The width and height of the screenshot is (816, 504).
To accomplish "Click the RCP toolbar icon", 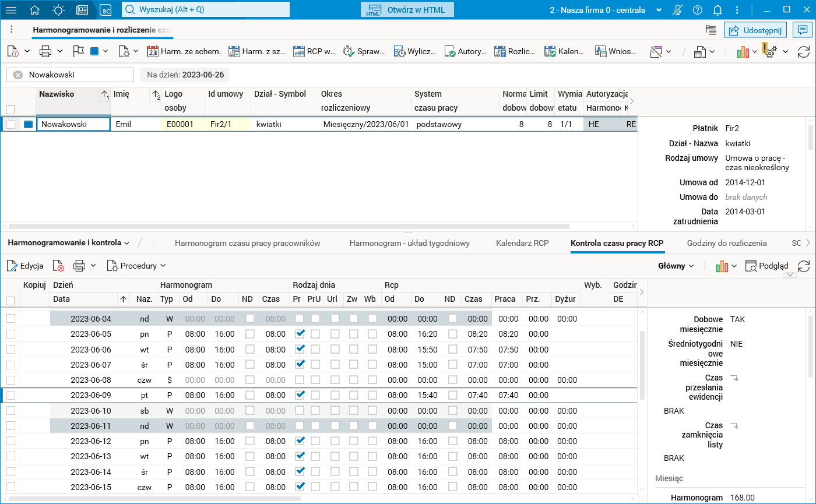I will coord(299,51).
